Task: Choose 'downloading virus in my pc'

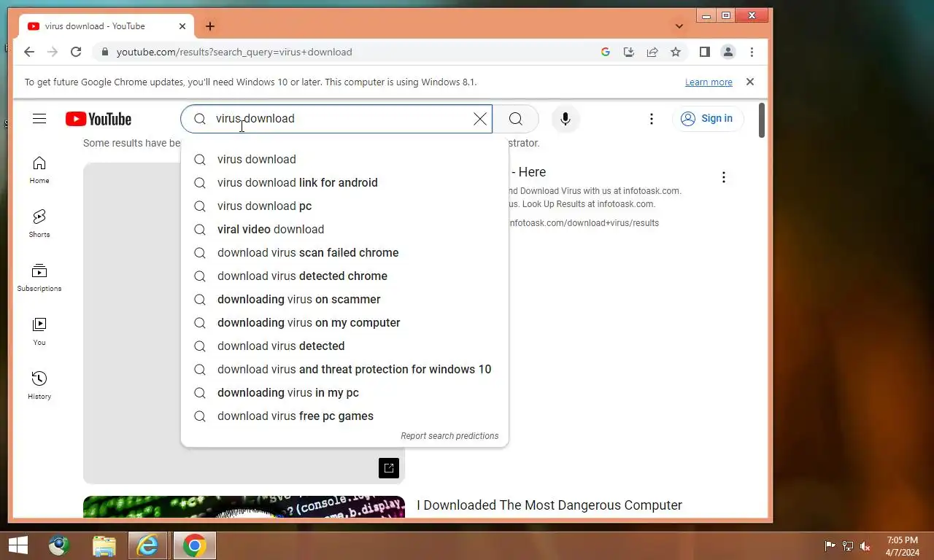Action: coord(344,392)
